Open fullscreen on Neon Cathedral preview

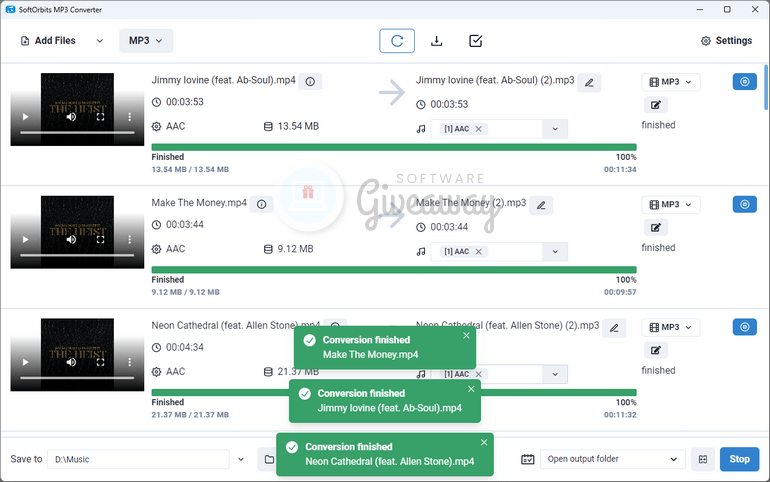click(x=100, y=362)
